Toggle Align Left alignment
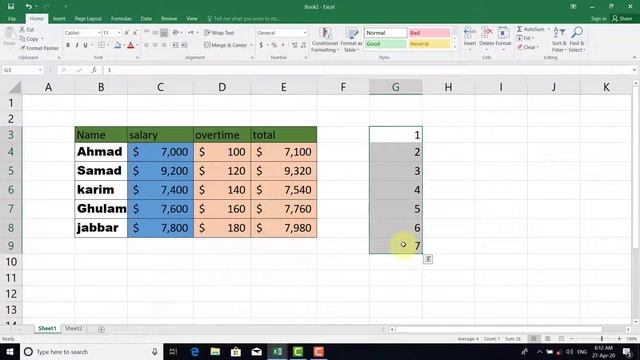 [146, 45]
